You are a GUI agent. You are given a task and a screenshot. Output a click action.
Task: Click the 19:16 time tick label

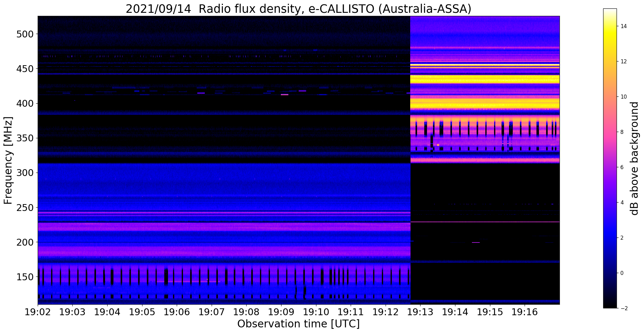tap(525, 311)
